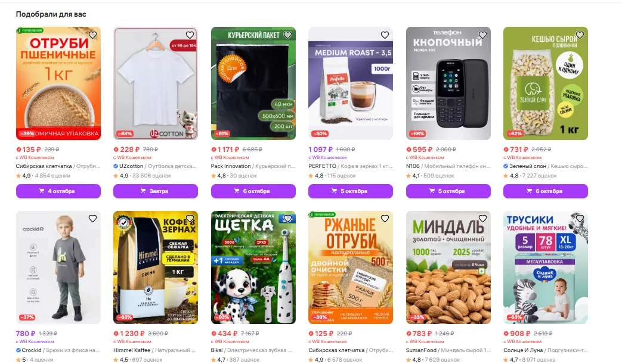
Task: Like the Nokia 105 button phone
Action: pyautogui.click(x=482, y=35)
